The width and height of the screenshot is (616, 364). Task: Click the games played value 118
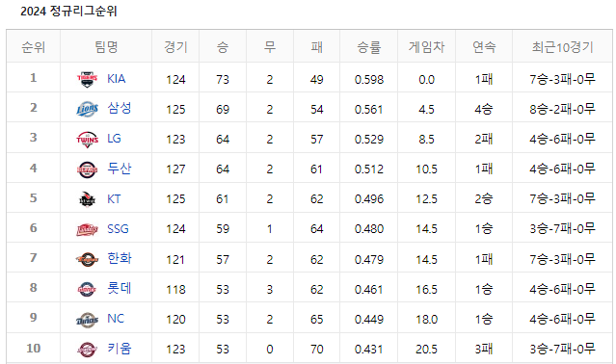[x=175, y=290]
